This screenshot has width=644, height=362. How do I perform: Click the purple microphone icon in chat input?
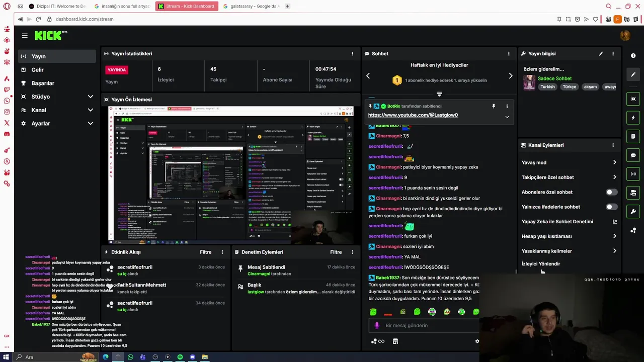pos(376,325)
